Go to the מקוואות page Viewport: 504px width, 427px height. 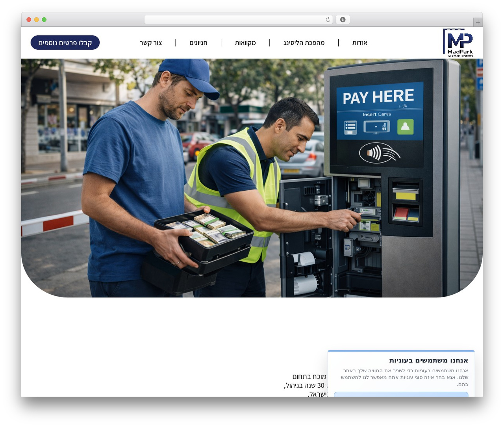pos(245,43)
